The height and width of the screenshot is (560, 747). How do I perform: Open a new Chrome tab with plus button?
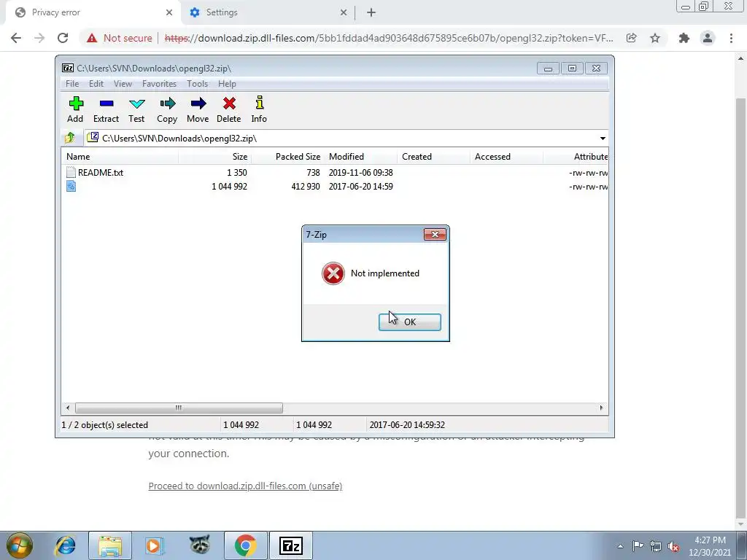point(371,12)
